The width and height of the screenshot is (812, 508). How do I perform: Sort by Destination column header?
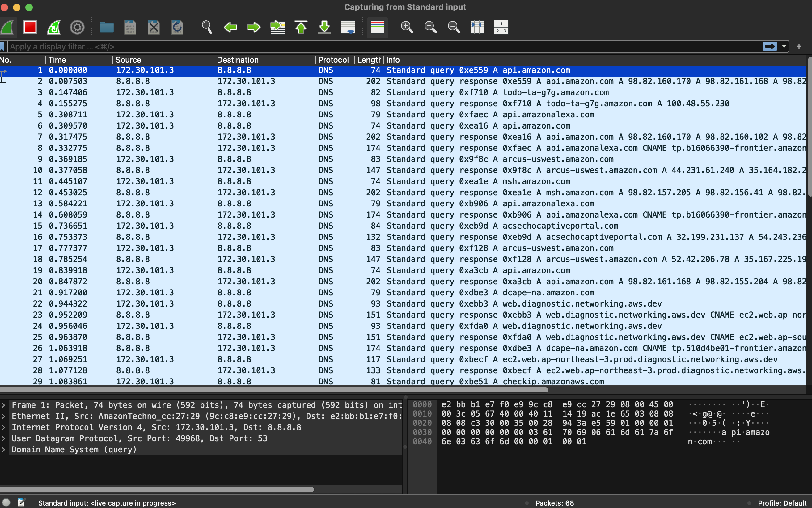point(264,60)
